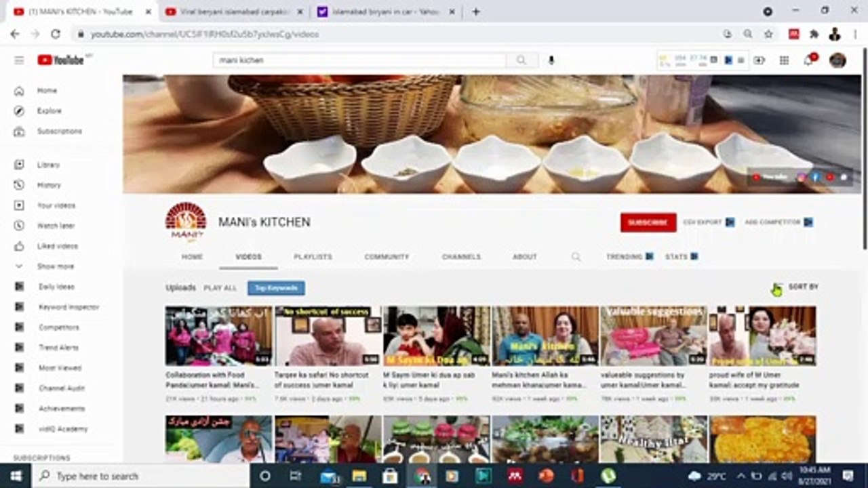Screen dimensions: 868x488
Task: Click the Windows Start button
Action: (x=16, y=476)
